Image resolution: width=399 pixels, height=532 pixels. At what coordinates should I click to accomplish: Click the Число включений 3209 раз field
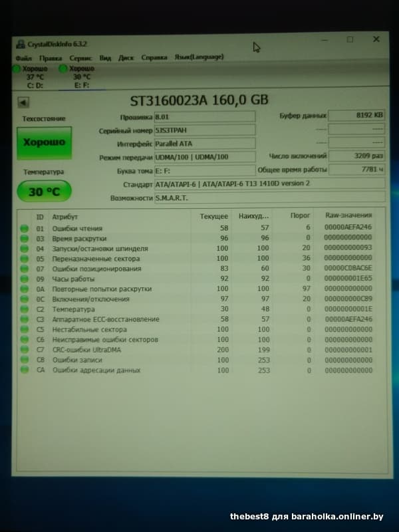tap(356, 156)
